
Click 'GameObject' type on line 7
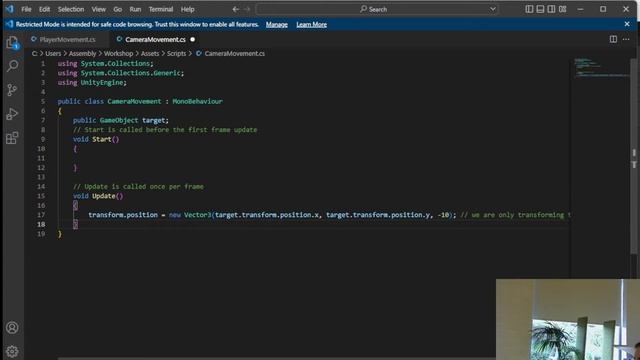(x=119, y=120)
